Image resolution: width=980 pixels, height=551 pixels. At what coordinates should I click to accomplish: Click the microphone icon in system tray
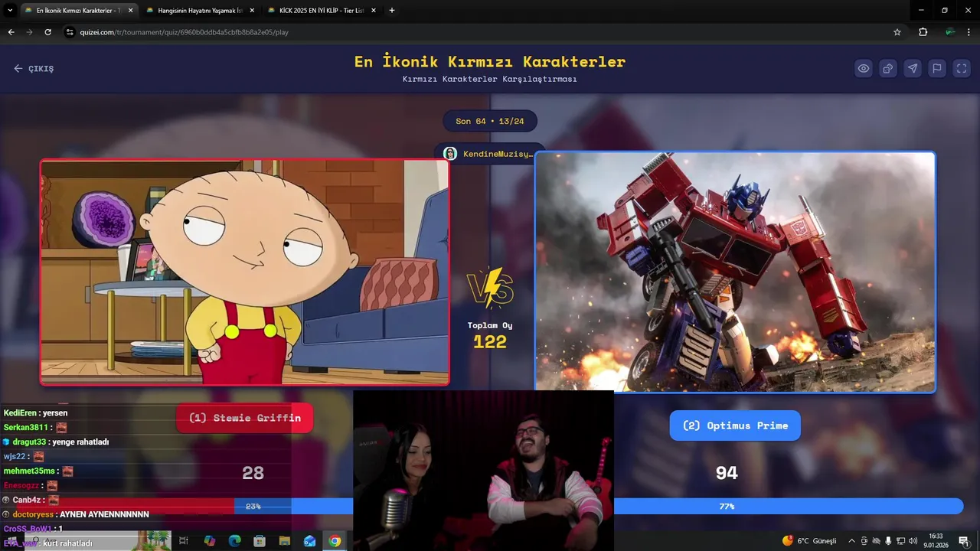[x=888, y=541]
